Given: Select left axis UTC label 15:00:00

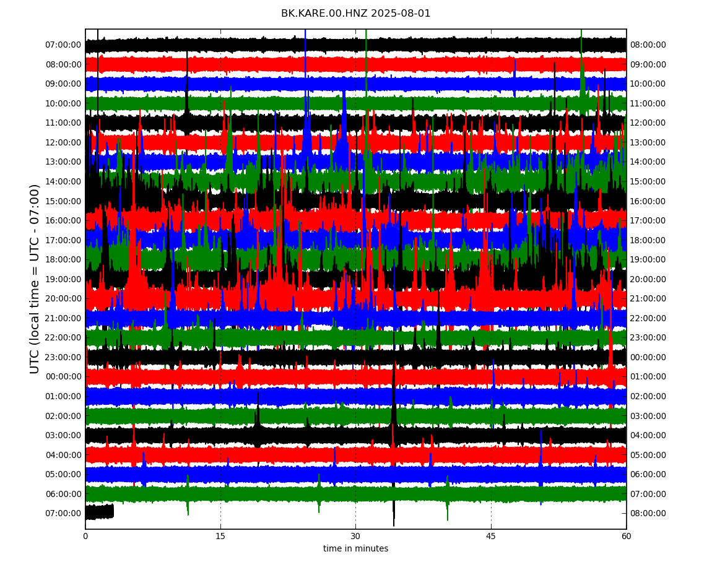Looking at the screenshot, I should 64,201.
